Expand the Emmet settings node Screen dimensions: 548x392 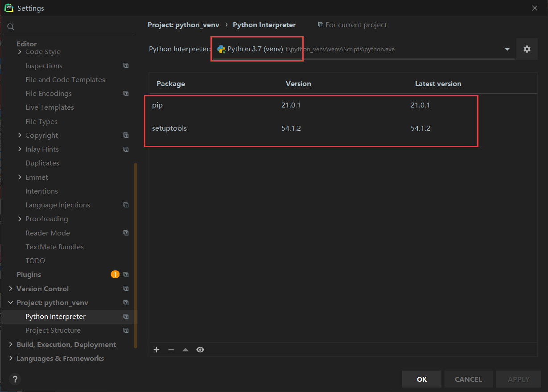click(20, 177)
